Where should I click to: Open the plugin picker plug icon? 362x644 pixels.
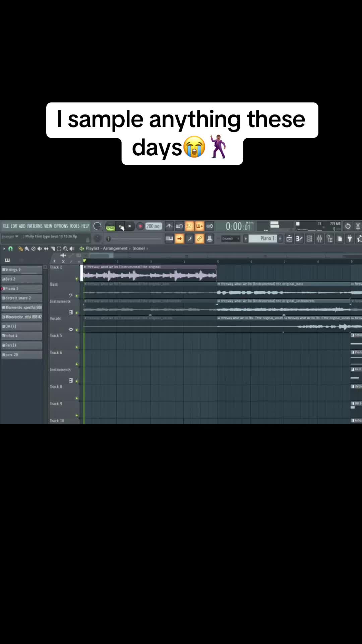click(x=350, y=238)
